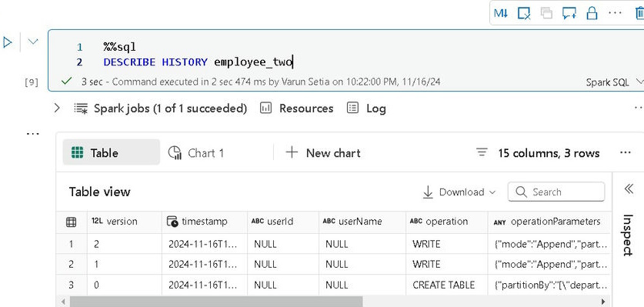
Task: Select version 2 cell in row 1
Action: pos(125,244)
